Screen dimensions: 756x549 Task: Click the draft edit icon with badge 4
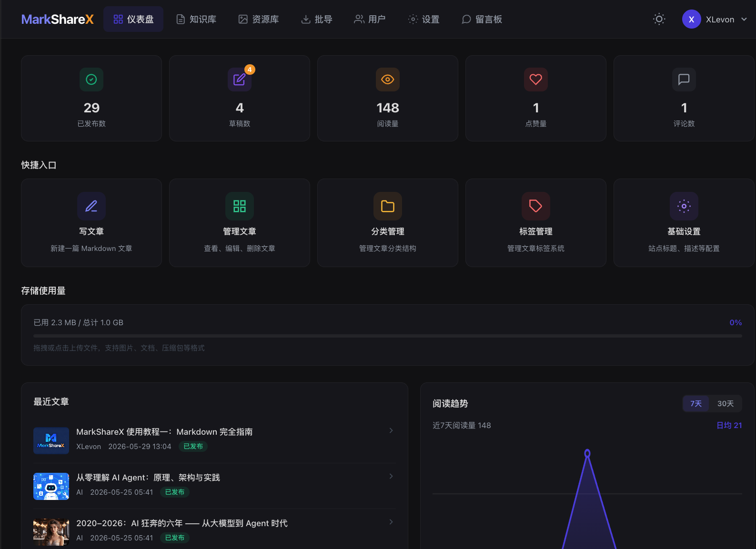[x=240, y=80]
